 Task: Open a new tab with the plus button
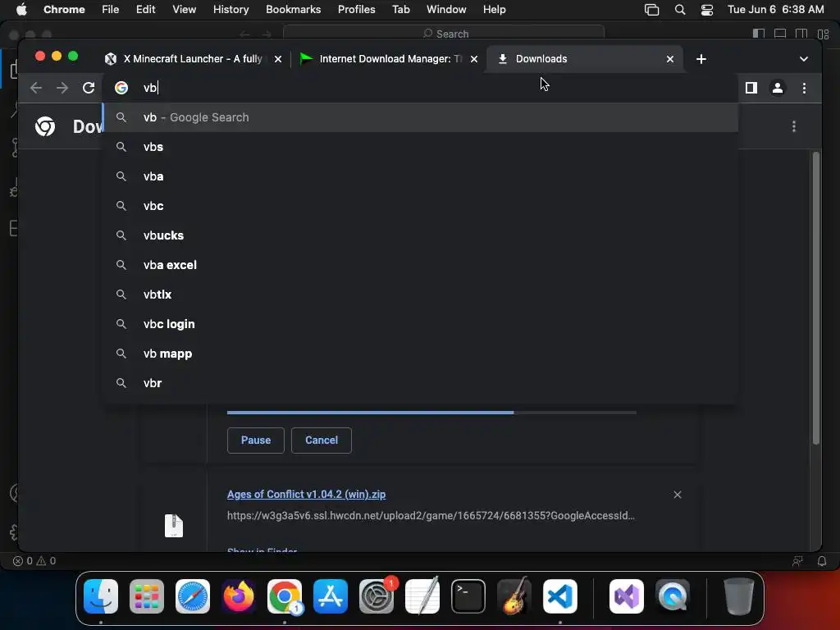coord(701,59)
